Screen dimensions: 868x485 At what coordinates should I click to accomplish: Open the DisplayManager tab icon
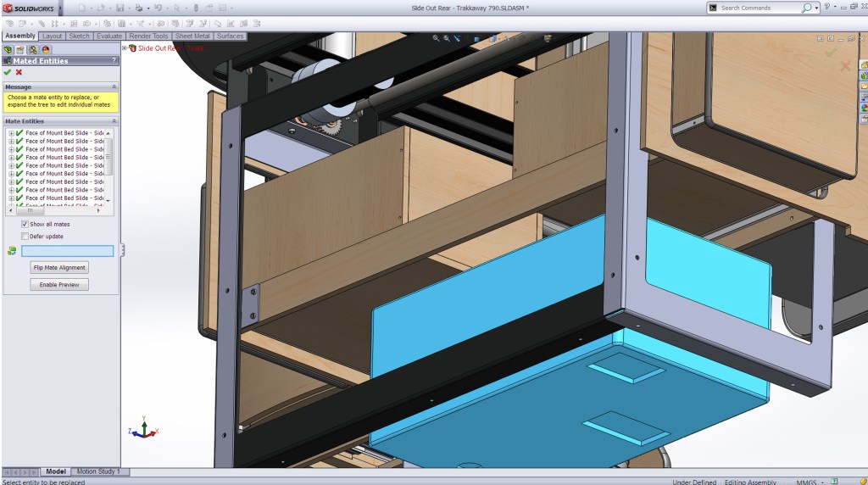click(46, 50)
